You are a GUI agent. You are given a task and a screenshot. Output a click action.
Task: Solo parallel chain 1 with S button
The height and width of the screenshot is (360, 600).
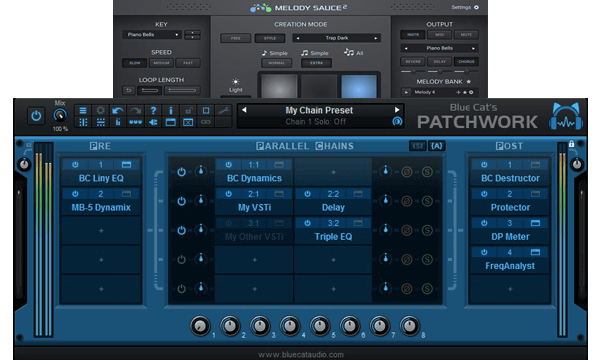coord(427,172)
